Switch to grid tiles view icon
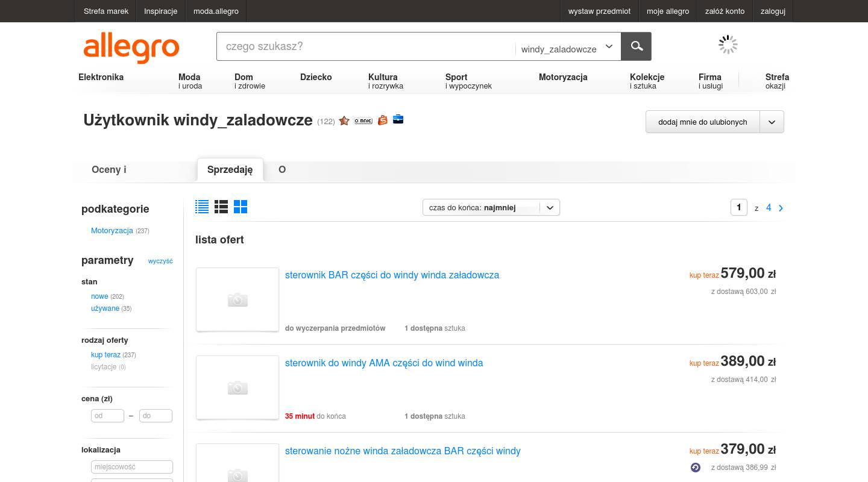Image resolution: width=868 pixels, height=482 pixels. point(241,207)
